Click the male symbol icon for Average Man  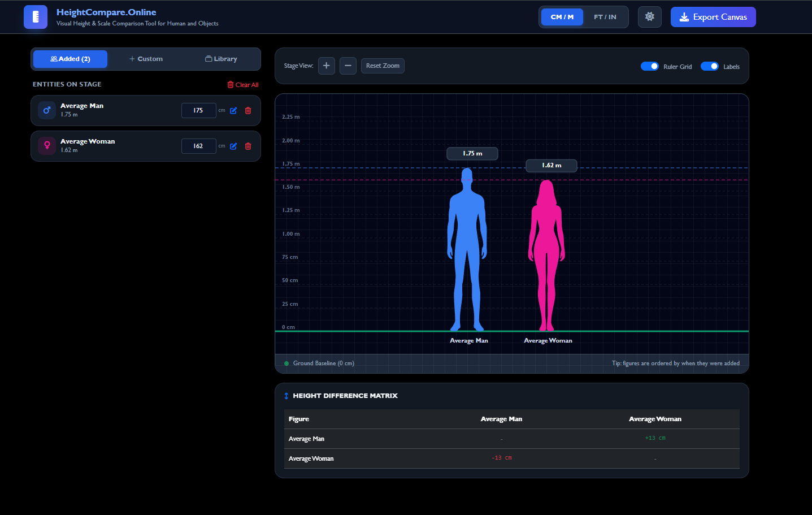point(47,110)
